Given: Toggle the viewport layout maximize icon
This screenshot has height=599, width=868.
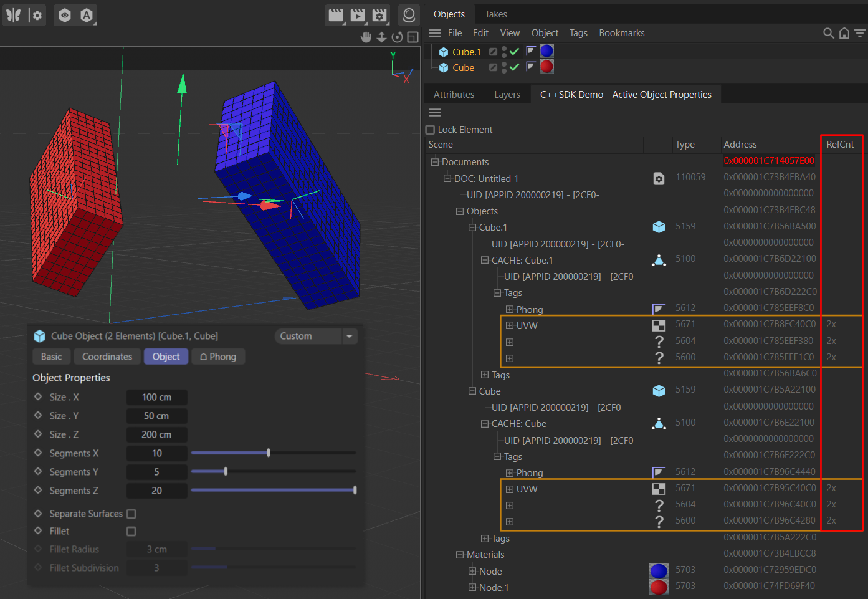Looking at the screenshot, I should tap(413, 37).
